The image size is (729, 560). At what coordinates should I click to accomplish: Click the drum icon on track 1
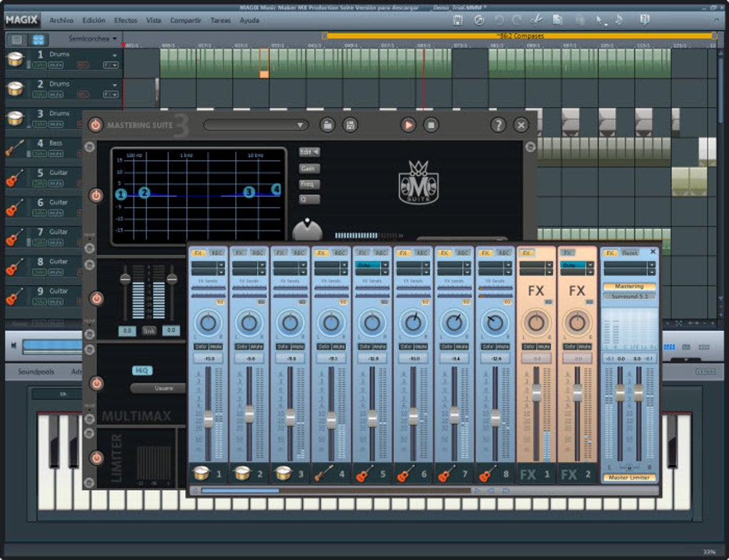tap(15, 59)
